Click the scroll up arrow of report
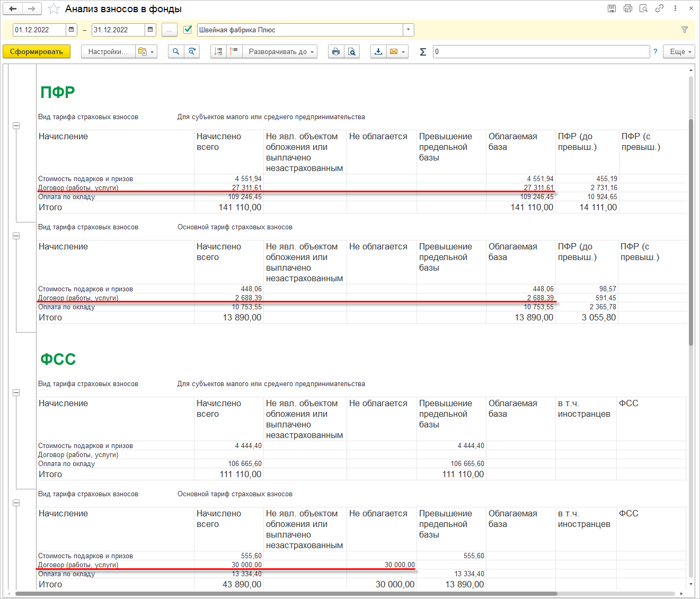 (691, 70)
